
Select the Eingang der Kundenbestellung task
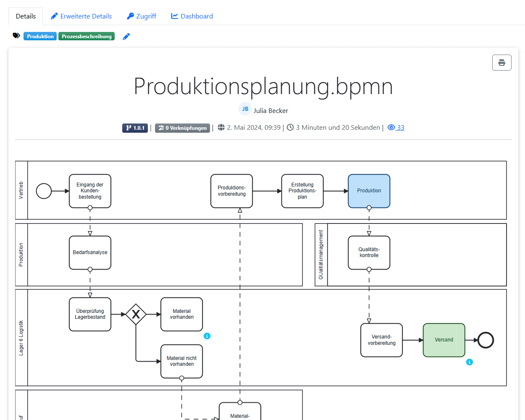click(x=90, y=191)
